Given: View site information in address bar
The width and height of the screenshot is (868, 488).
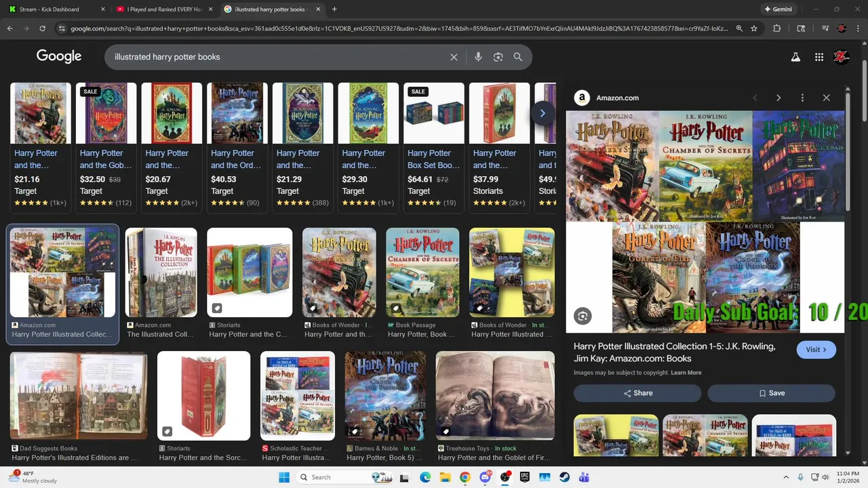Looking at the screenshot, I should (x=62, y=28).
